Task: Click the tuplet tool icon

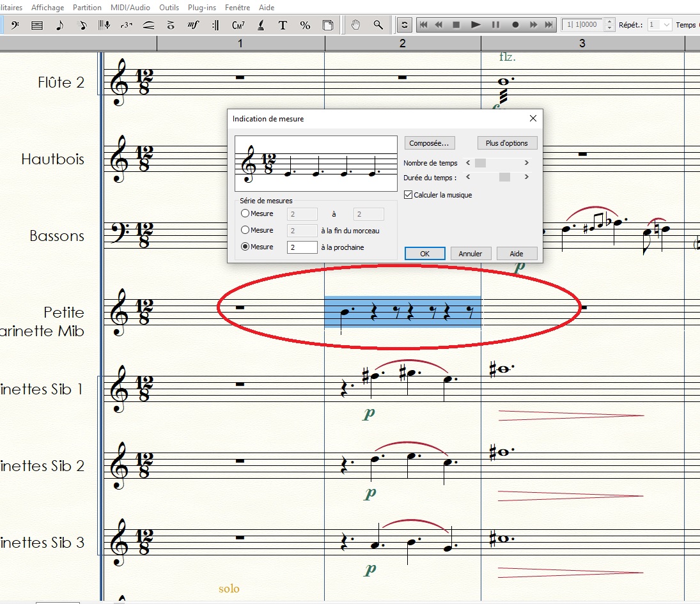Action: tap(126, 25)
